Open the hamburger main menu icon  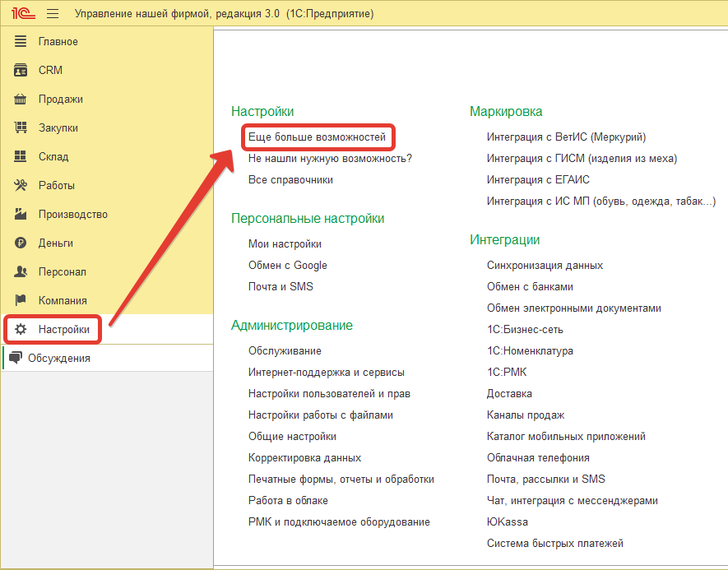tap(53, 13)
